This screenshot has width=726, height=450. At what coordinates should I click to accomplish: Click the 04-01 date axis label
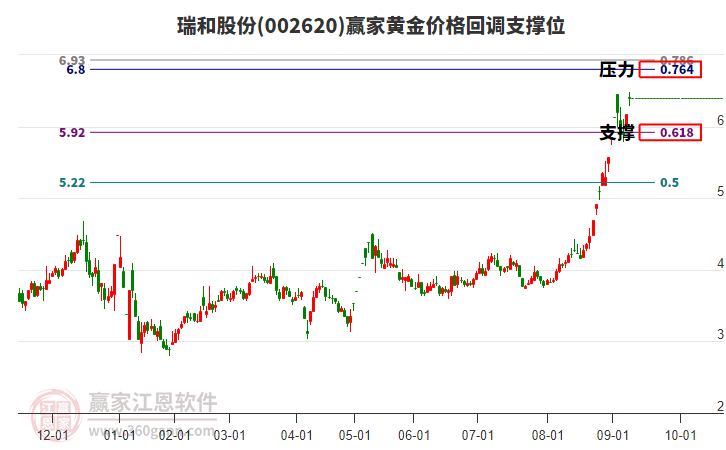pos(296,436)
